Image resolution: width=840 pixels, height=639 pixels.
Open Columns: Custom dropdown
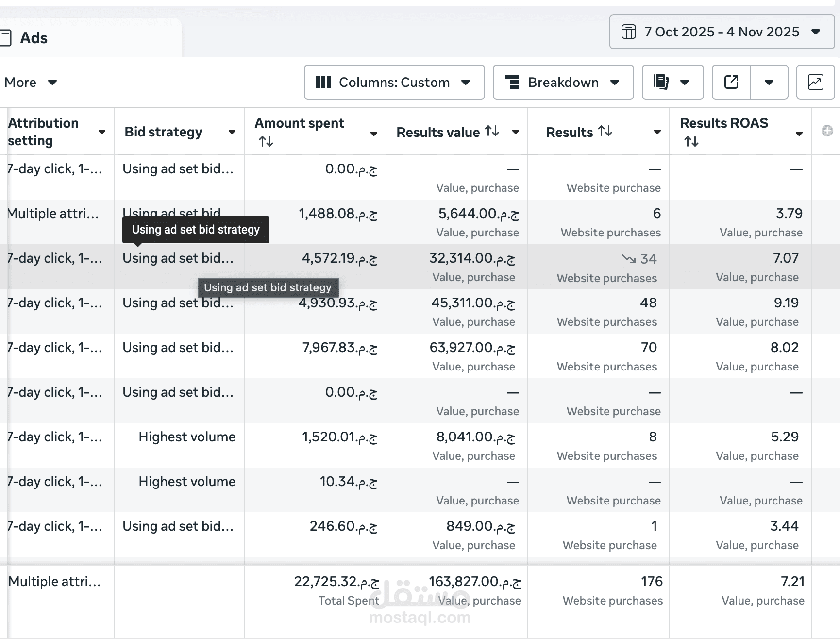coord(394,82)
